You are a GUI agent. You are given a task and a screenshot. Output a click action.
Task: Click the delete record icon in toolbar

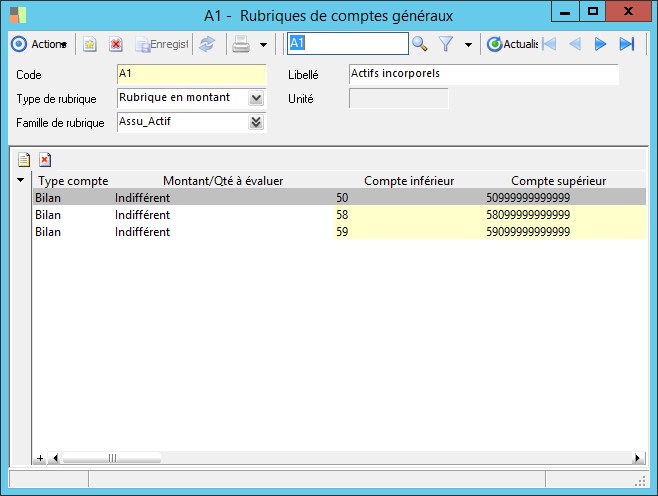pos(116,44)
